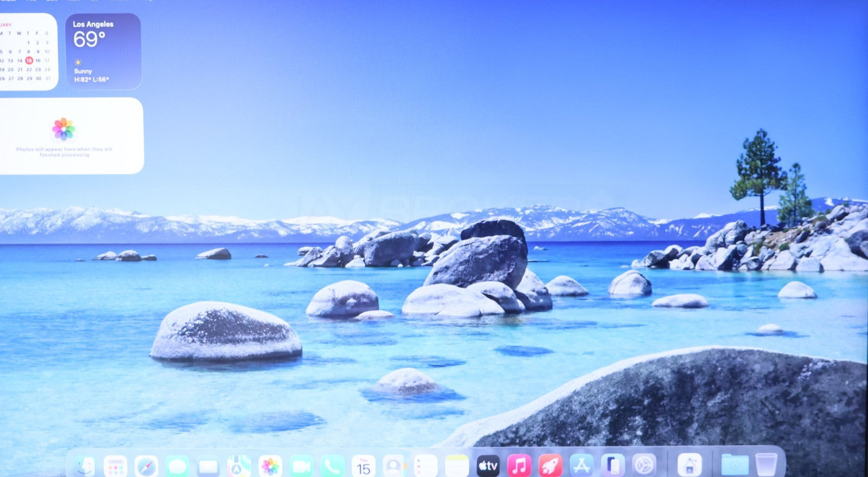Open the Mail app icon
The height and width of the screenshot is (477, 868).
(x=208, y=466)
